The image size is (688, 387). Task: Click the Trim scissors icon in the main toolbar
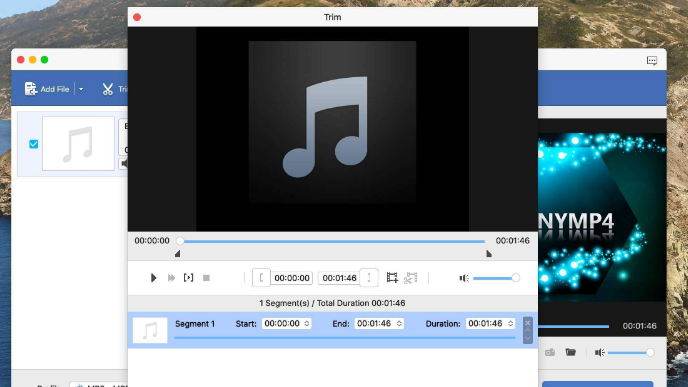click(108, 89)
